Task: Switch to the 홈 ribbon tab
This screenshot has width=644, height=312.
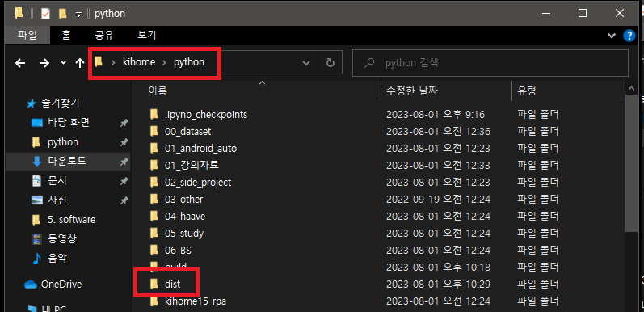Action: coord(66,36)
